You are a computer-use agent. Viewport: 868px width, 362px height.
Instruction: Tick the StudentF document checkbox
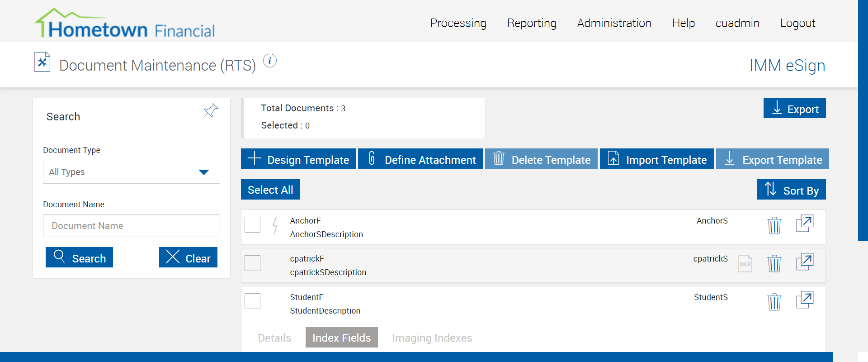[x=252, y=301]
